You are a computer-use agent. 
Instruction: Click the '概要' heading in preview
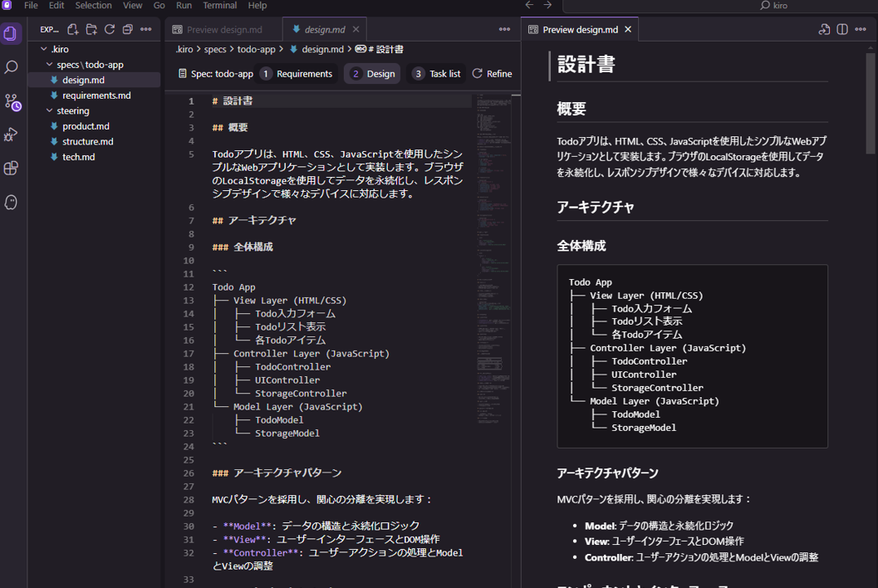pos(571,109)
